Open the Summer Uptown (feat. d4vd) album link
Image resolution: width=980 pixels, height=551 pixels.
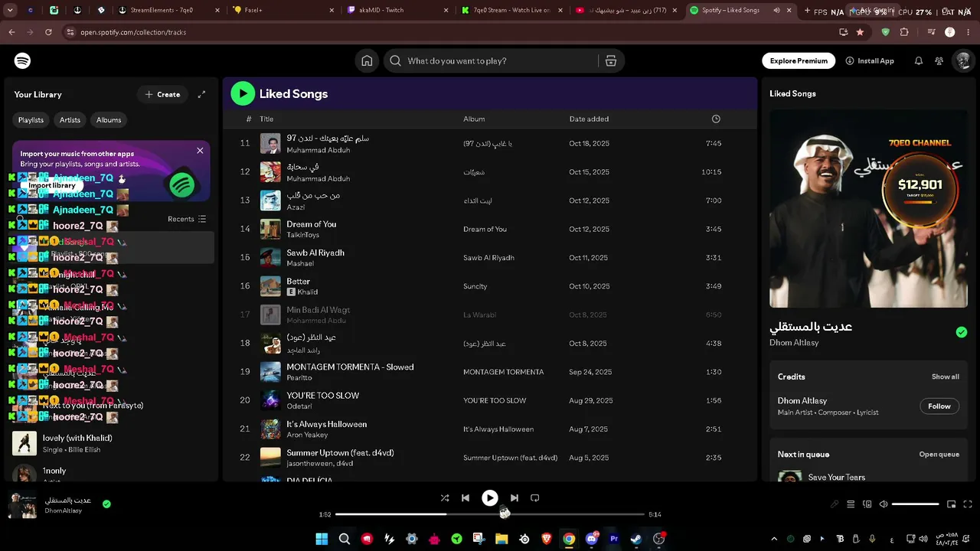[x=510, y=458]
